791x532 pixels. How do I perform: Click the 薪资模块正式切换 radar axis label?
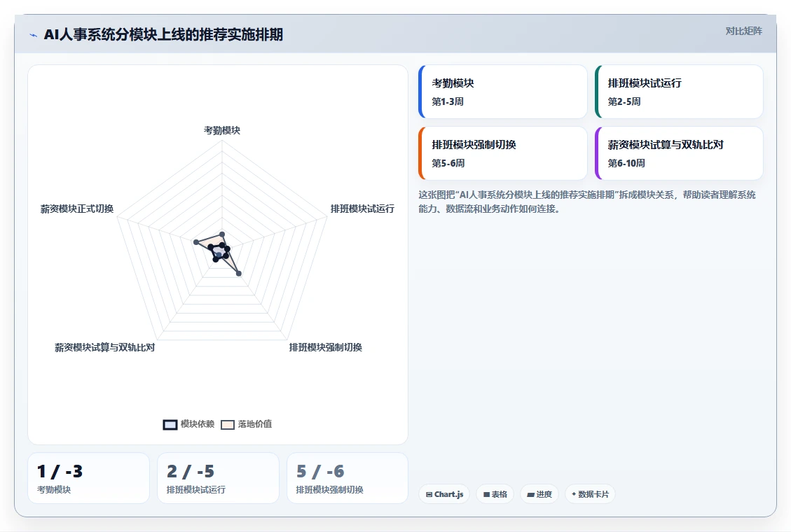pos(76,209)
